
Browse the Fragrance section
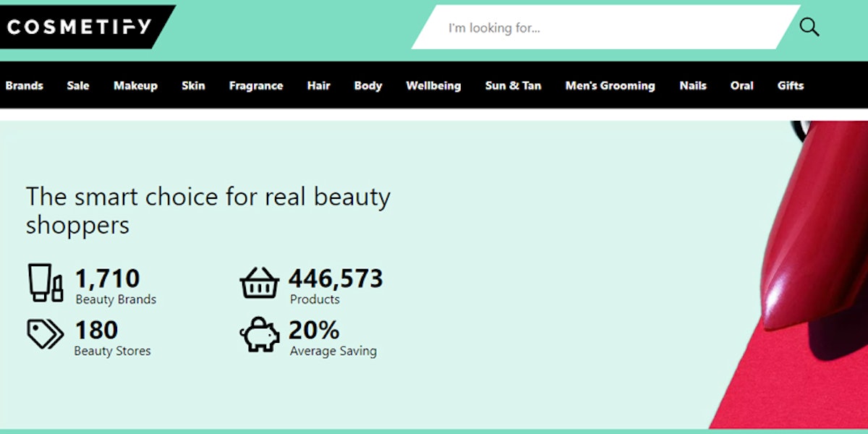coord(256,85)
